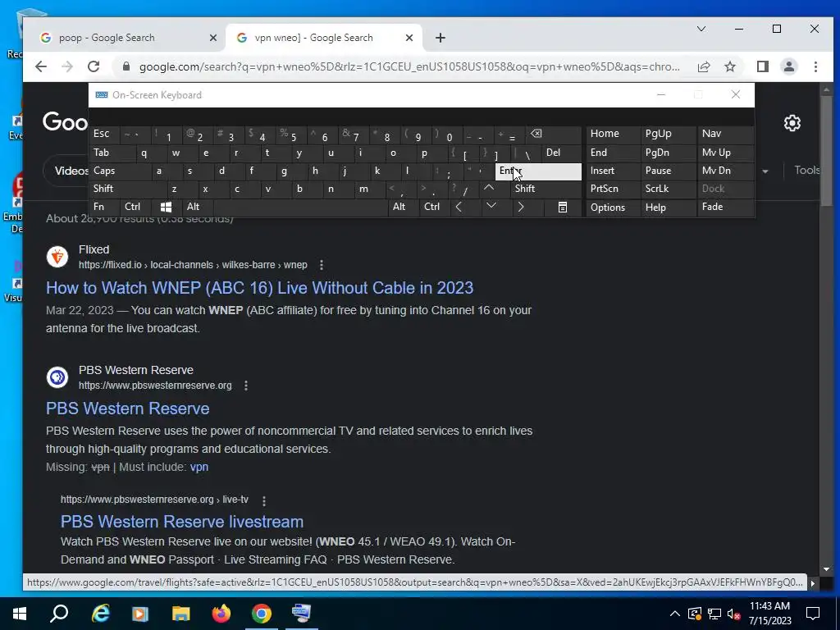Tap the Options key on keyboard

(x=614, y=208)
